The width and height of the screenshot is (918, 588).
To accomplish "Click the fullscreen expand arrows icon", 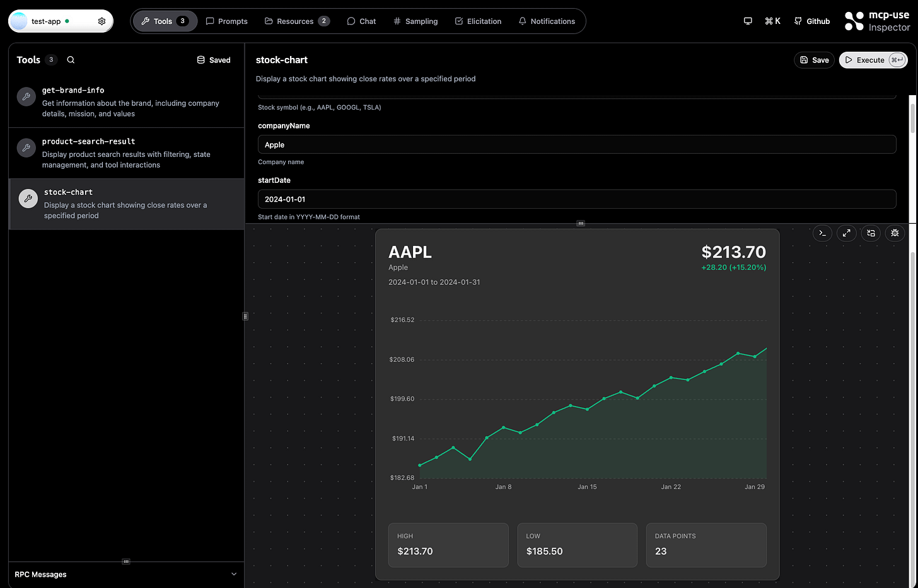I will click(x=846, y=233).
